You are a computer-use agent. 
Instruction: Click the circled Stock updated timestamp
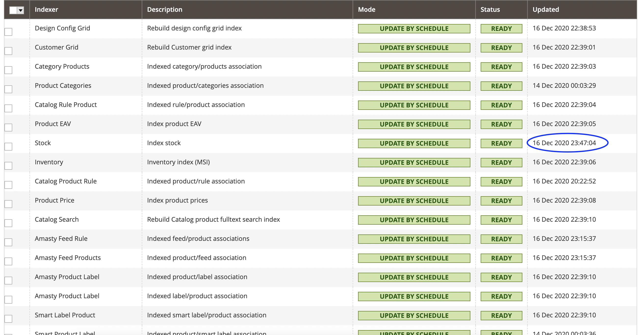click(x=564, y=143)
